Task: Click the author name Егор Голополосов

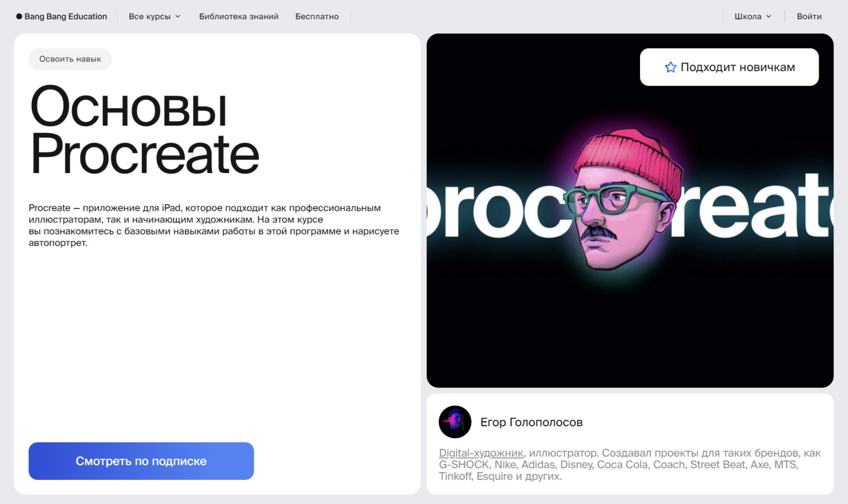Action: point(532,422)
